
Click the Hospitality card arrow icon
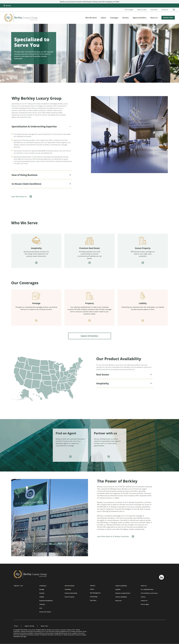point(36,262)
